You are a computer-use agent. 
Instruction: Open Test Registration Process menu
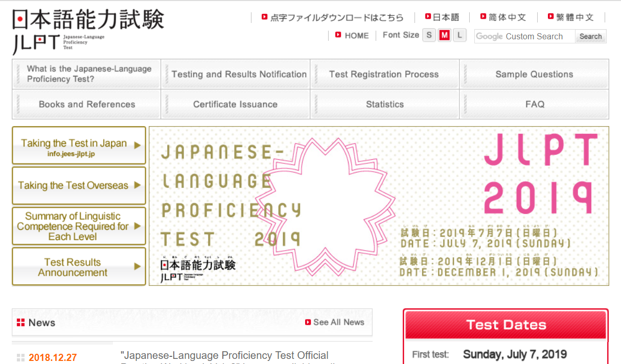click(385, 74)
